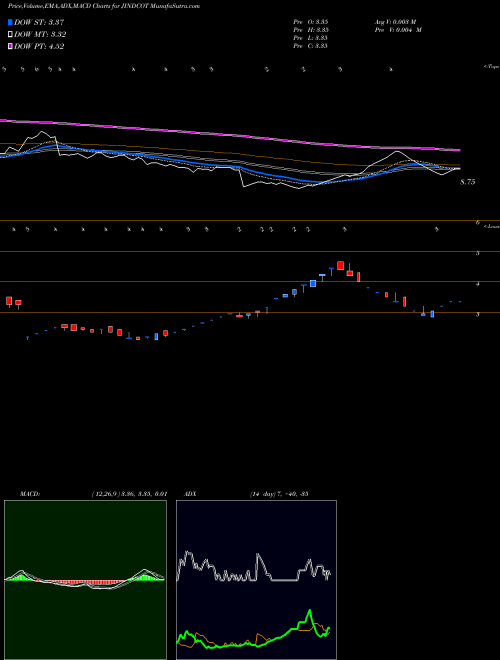This screenshot has width=500, height=660.
Task: Click the '<Lows' marker label
Action: tap(492, 226)
